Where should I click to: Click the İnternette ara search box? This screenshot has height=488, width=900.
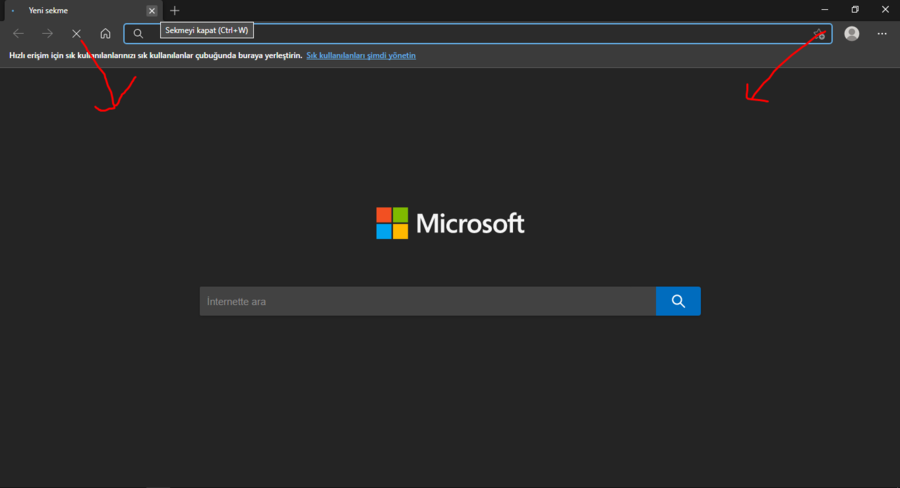tap(428, 301)
